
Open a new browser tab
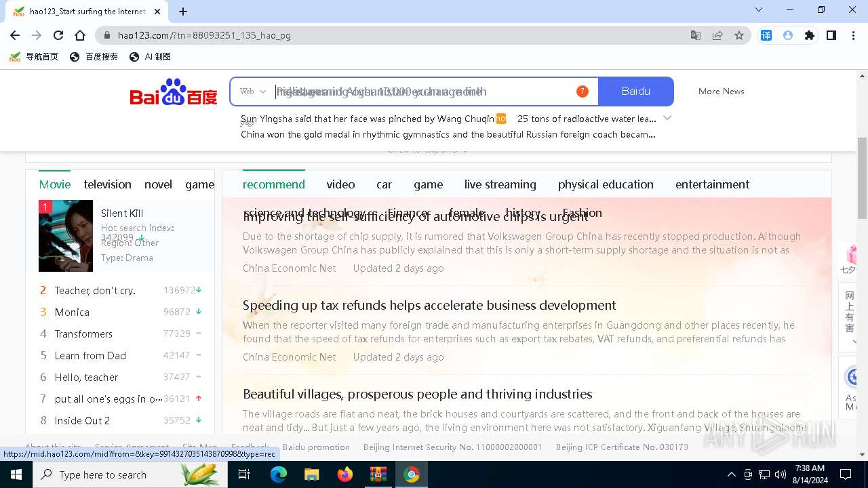(183, 11)
